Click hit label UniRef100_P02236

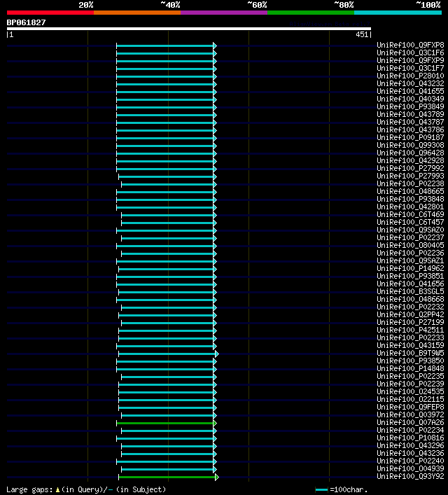coord(410,253)
